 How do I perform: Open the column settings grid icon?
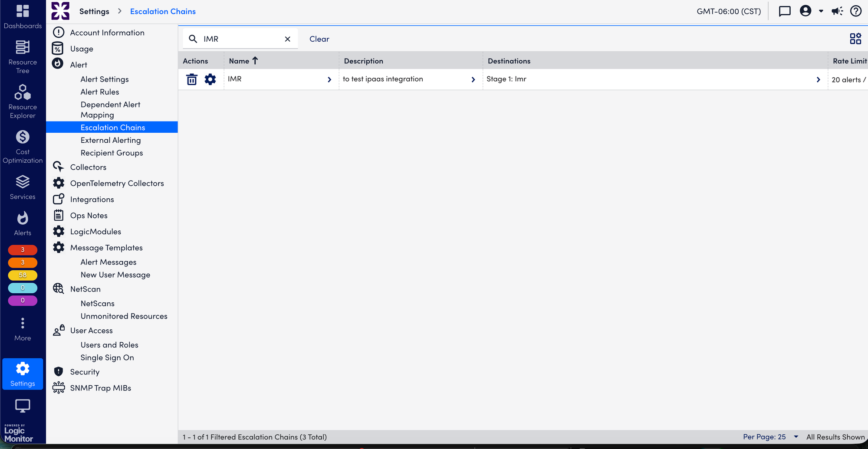coord(855,39)
